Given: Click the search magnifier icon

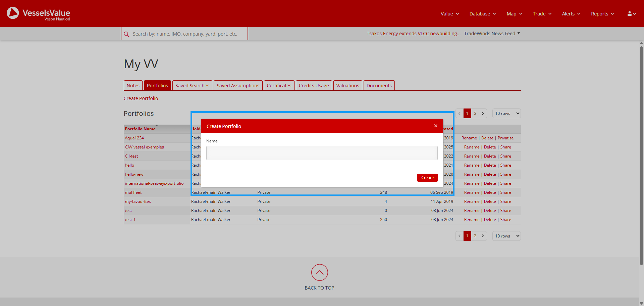Looking at the screenshot, I should pyautogui.click(x=126, y=34).
